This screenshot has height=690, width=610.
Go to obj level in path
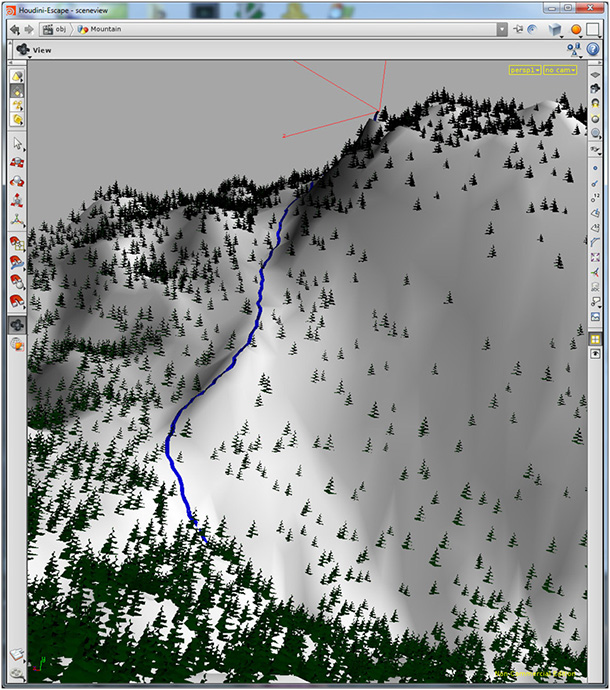point(55,29)
